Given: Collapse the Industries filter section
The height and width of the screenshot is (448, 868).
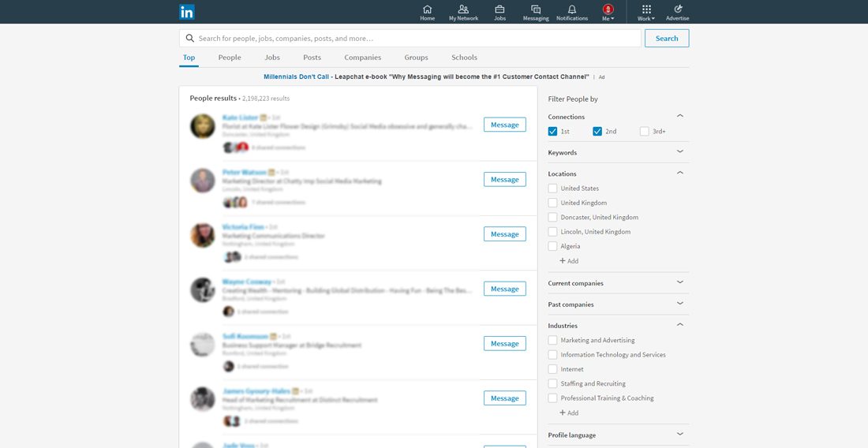Looking at the screenshot, I should pyautogui.click(x=680, y=325).
